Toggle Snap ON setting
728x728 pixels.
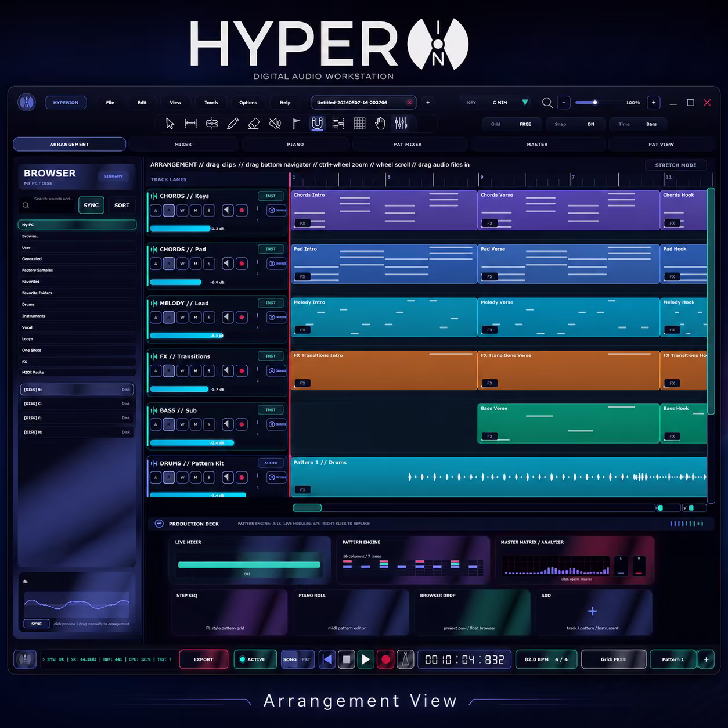tap(575, 124)
